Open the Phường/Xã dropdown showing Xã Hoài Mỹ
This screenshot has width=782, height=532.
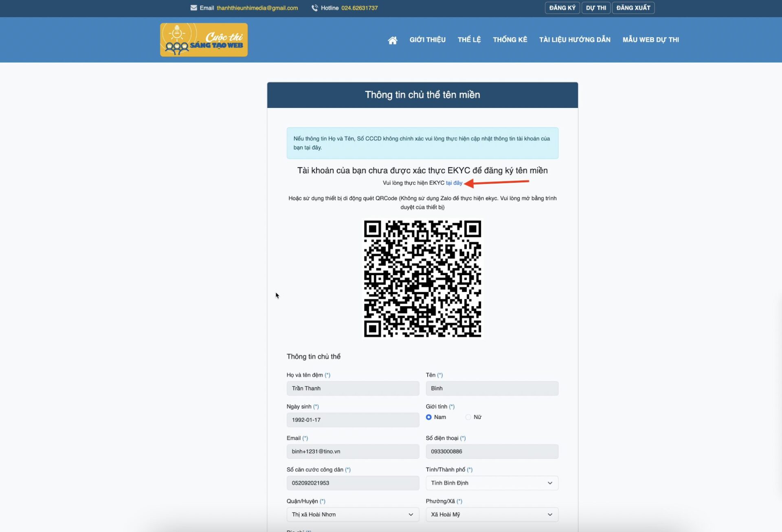[492, 514]
